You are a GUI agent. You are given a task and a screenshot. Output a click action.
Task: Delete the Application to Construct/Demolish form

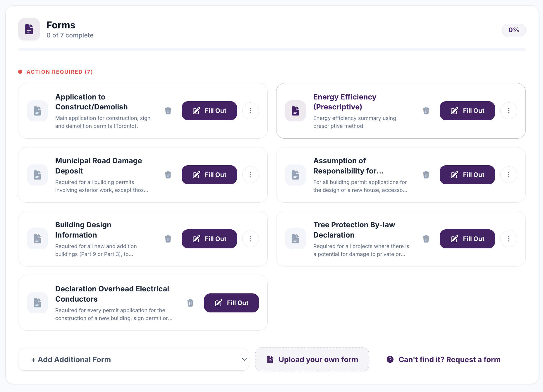click(168, 111)
